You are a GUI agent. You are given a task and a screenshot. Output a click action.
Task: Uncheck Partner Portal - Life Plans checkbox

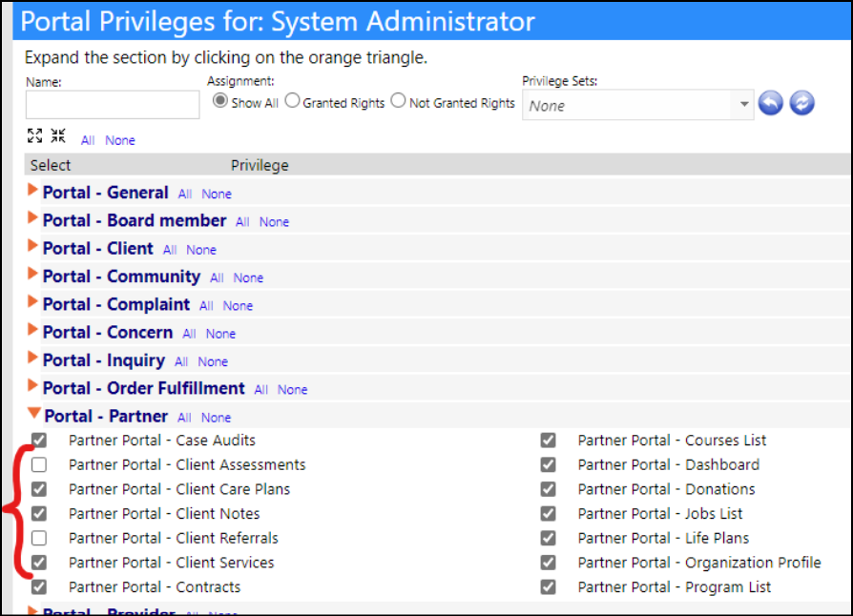pyautogui.click(x=548, y=538)
